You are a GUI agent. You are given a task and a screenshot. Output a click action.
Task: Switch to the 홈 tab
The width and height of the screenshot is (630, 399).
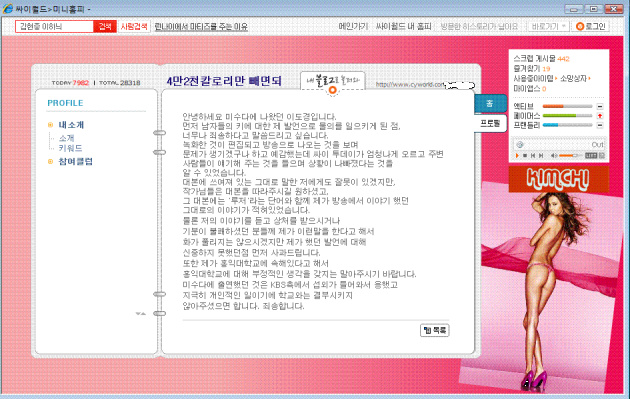tap(490, 104)
